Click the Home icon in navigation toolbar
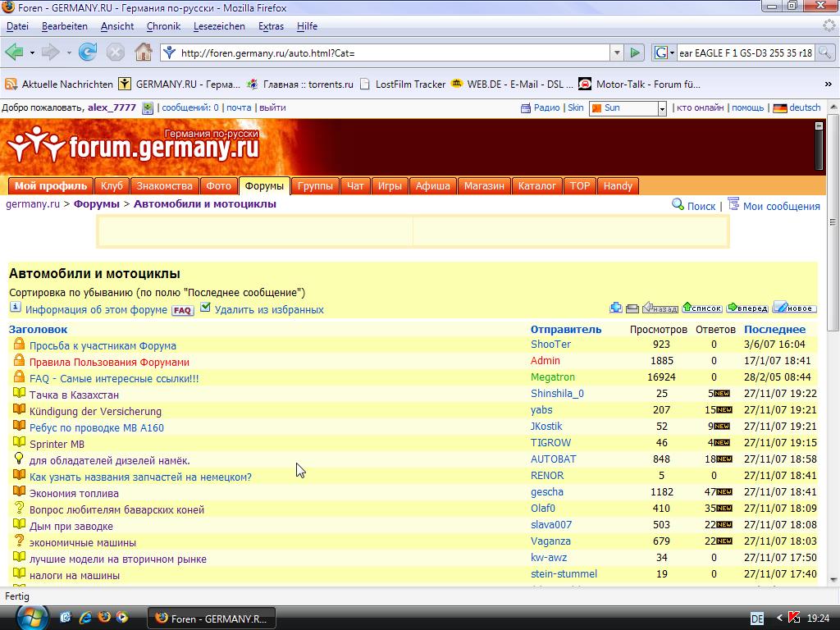 [143, 52]
